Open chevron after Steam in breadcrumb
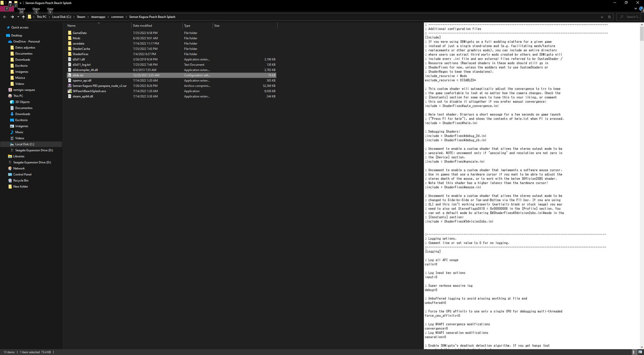This screenshot has width=644, height=355. [88, 17]
